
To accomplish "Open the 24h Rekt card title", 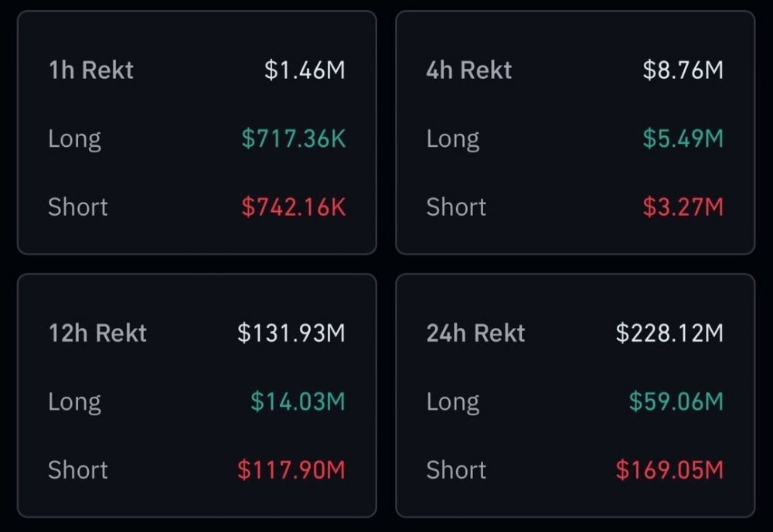I will [x=475, y=333].
